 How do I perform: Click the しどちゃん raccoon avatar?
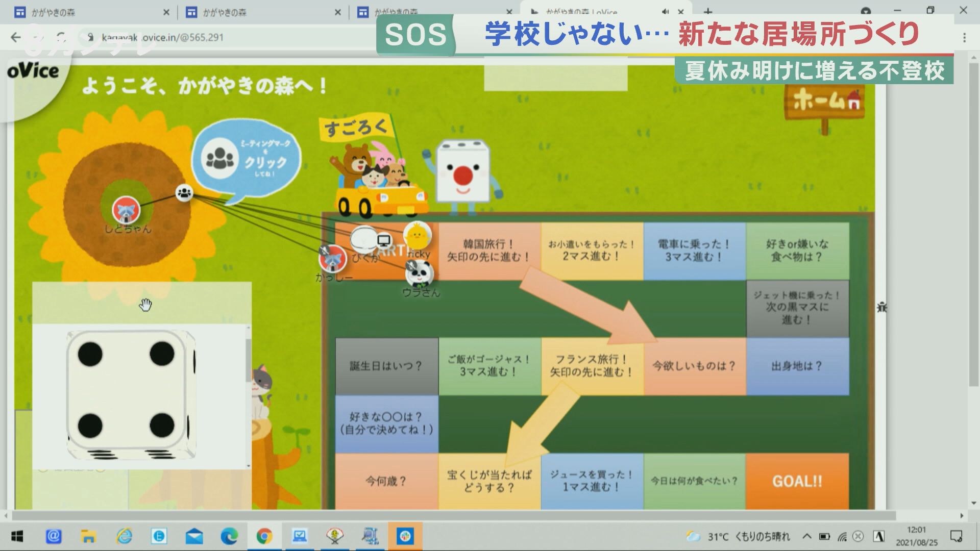[x=126, y=210]
